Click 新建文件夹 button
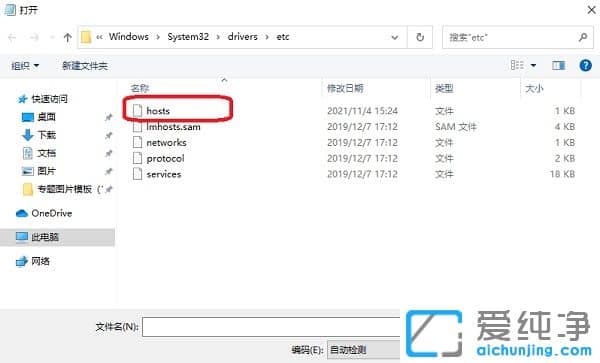Viewport: 600px width, 363px height. [x=85, y=66]
